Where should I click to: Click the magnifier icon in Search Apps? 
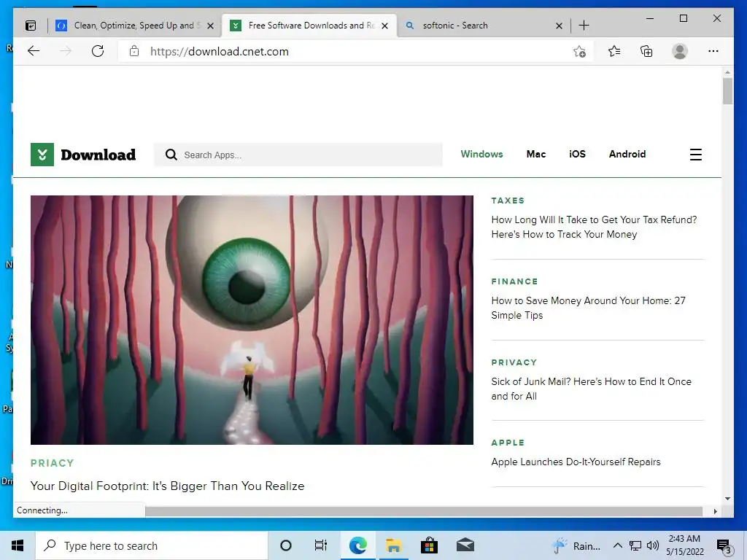tap(171, 155)
